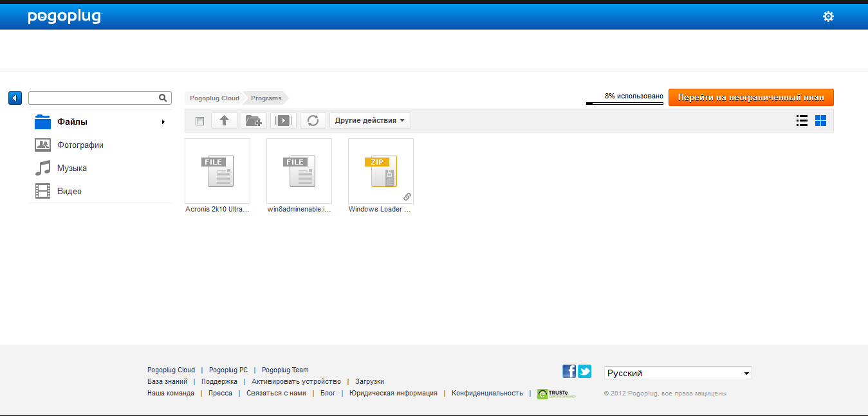The height and width of the screenshot is (416, 868).
Task: Click the 'win8adminenable.i...' file name
Action: point(299,210)
